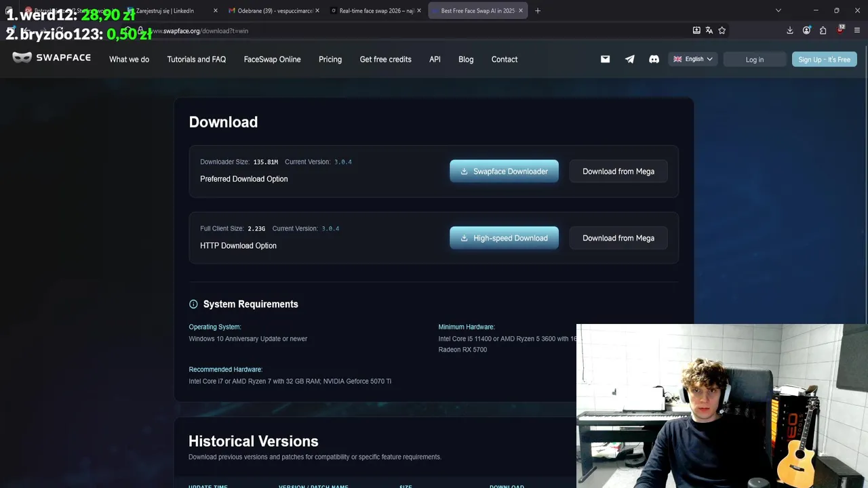Click the ad blocker icon with 12 badge
The image size is (868, 488).
pyautogui.click(x=840, y=30)
